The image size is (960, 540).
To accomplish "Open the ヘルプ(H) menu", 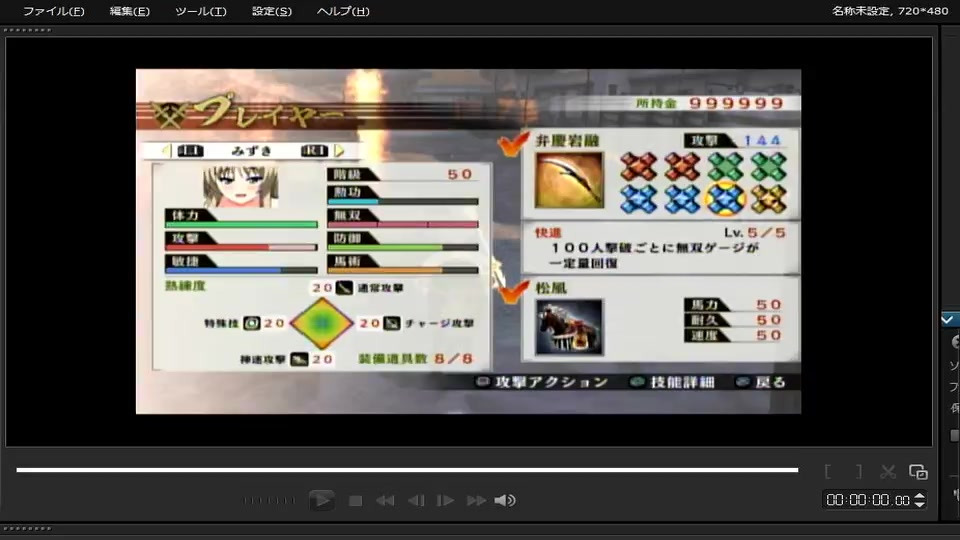I will pyautogui.click(x=343, y=11).
